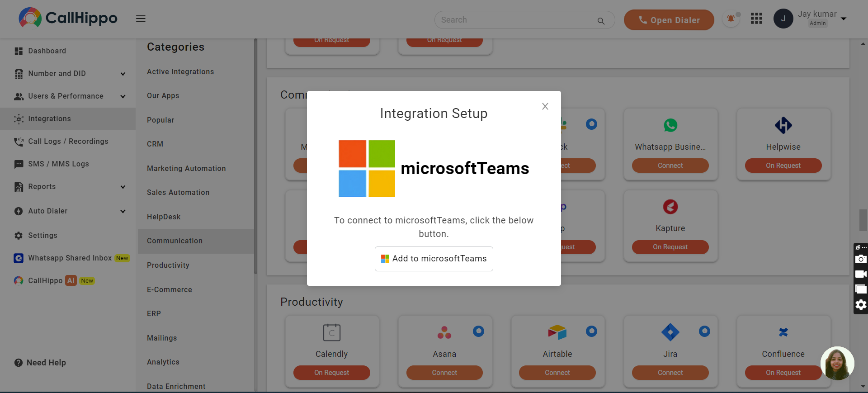Screen dimensions: 868x393
Task: Click the J user avatar
Action: 783,19
